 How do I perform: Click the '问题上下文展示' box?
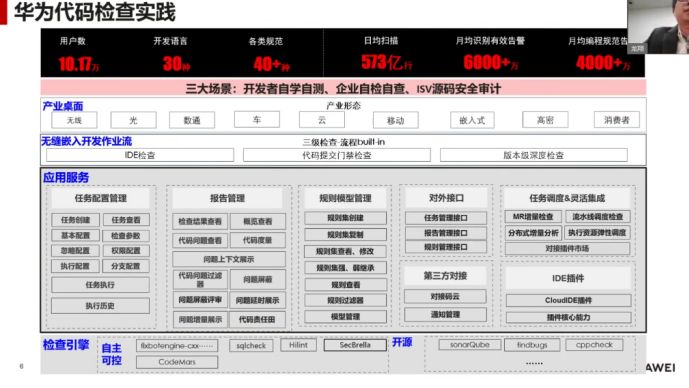coord(229,259)
